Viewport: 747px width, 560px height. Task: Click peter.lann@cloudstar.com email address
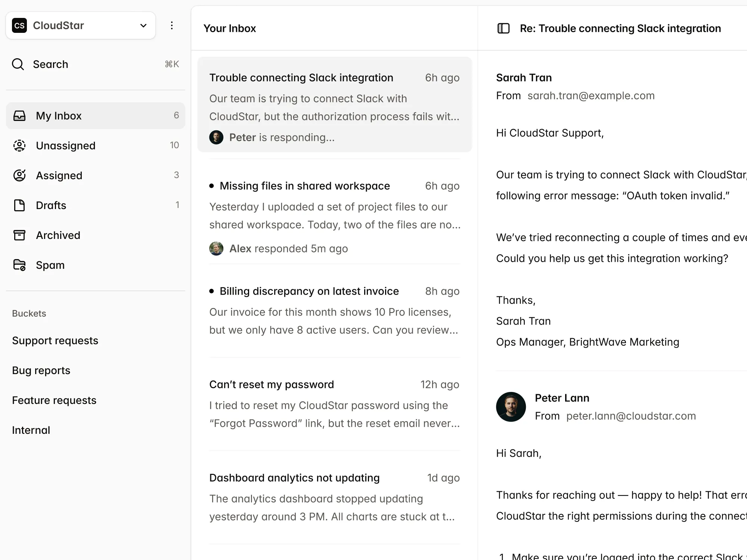(631, 416)
